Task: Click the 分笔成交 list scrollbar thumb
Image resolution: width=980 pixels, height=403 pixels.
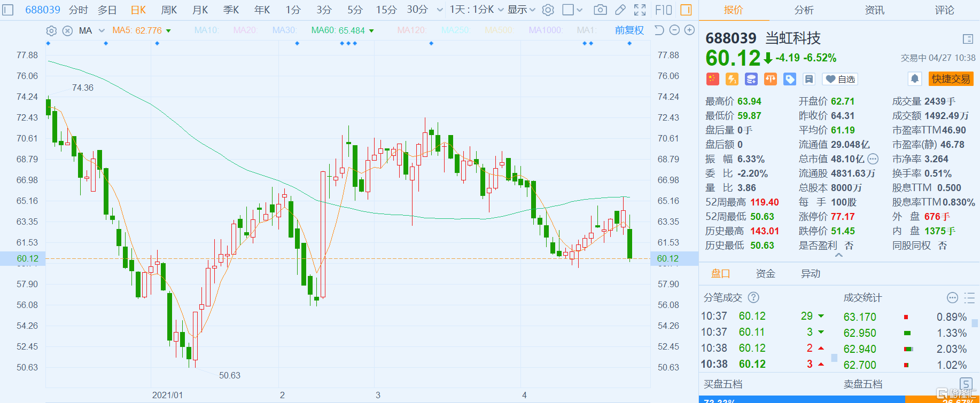Action: pyautogui.click(x=834, y=358)
